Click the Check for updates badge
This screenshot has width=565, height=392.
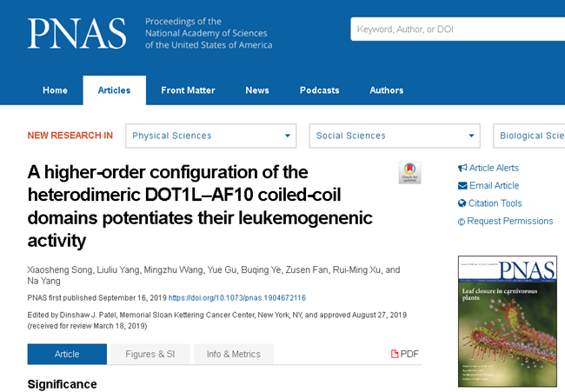(x=409, y=172)
